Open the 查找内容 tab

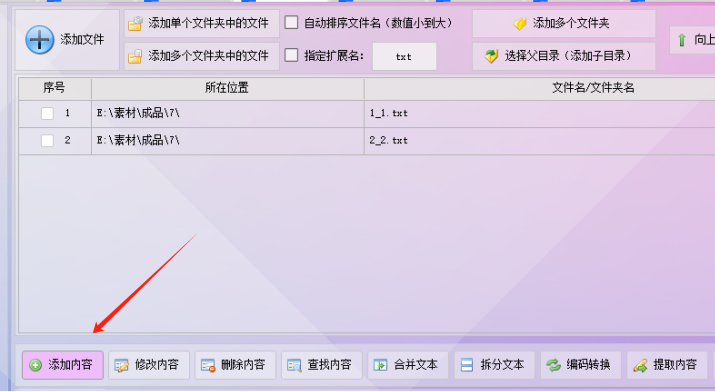click(322, 365)
